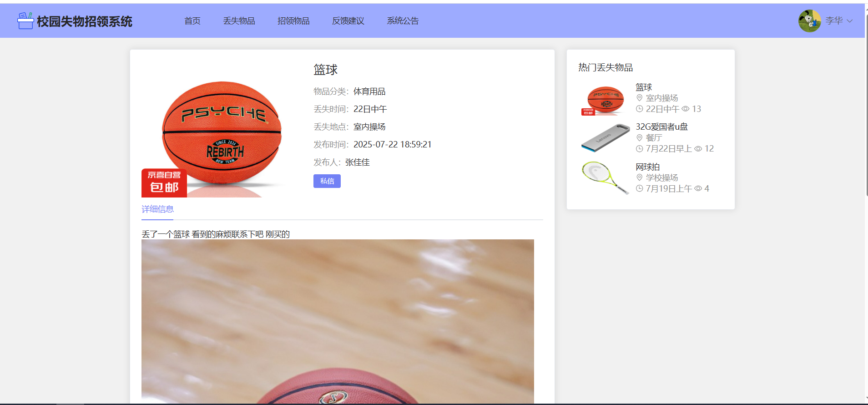Image resolution: width=868 pixels, height=405 pixels.
Task: Click the category value 体育用品
Action: tap(369, 91)
